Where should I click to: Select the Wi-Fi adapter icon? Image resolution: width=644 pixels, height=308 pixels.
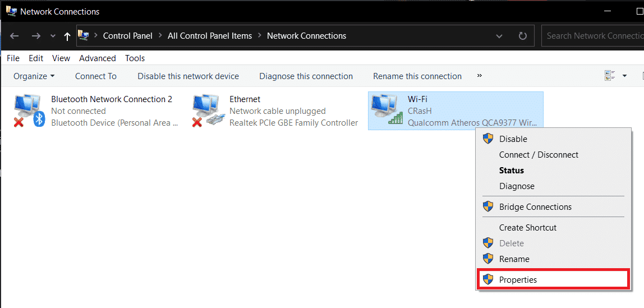[x=388, y=111]
